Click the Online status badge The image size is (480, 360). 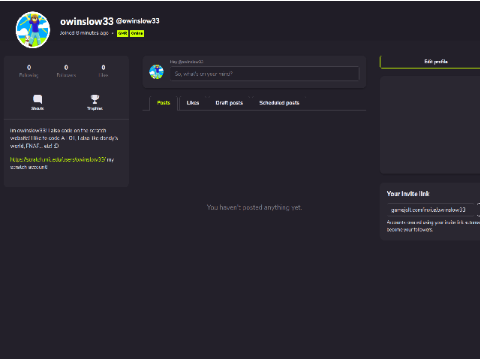pyautogui.click(x=137, y=34)
